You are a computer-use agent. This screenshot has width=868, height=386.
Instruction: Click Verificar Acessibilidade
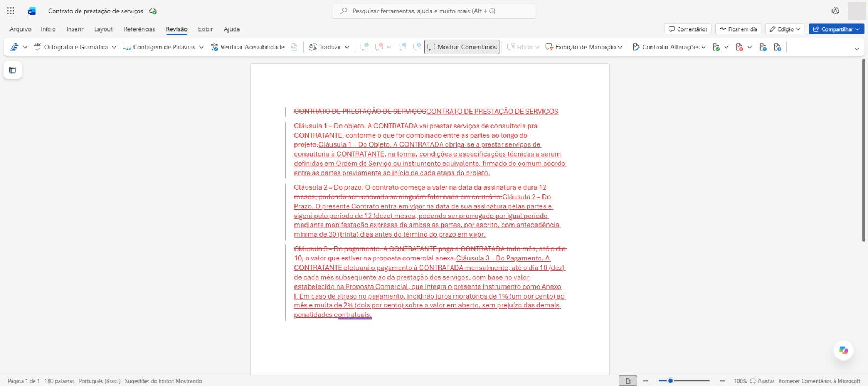click(x=247, y=47)
